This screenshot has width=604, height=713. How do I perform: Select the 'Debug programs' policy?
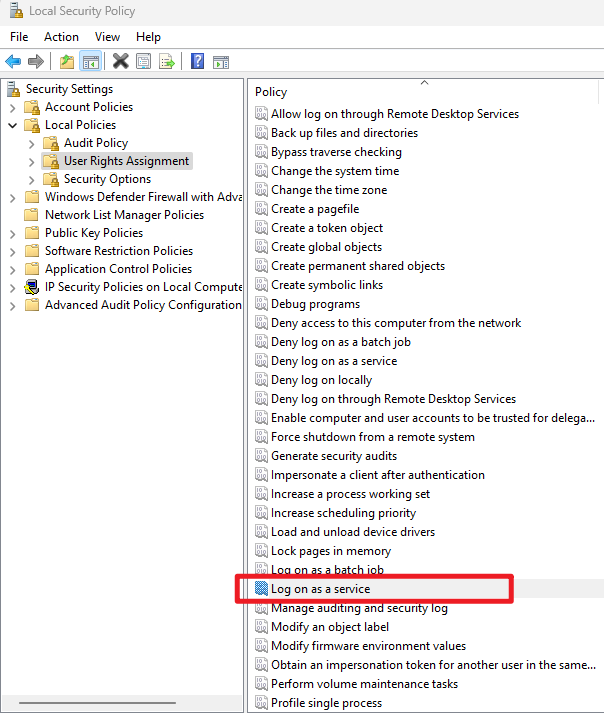coord(315,304)
